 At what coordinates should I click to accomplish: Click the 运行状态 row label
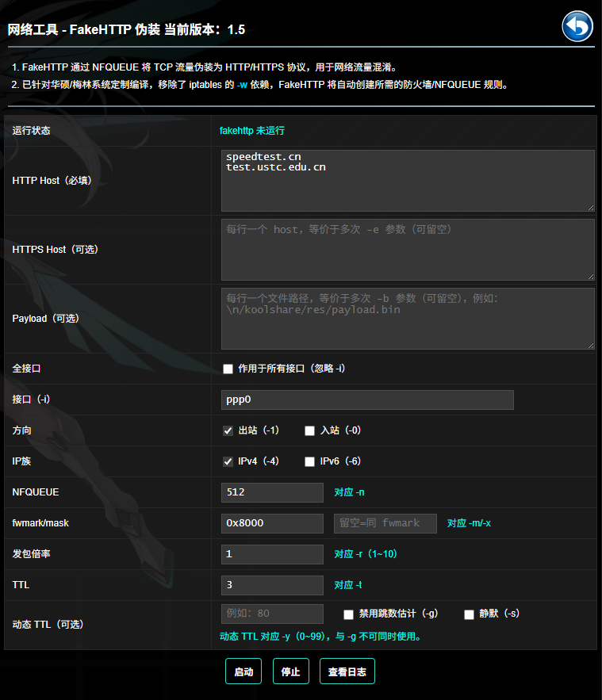pyautogui.click(x=31, y=130)
